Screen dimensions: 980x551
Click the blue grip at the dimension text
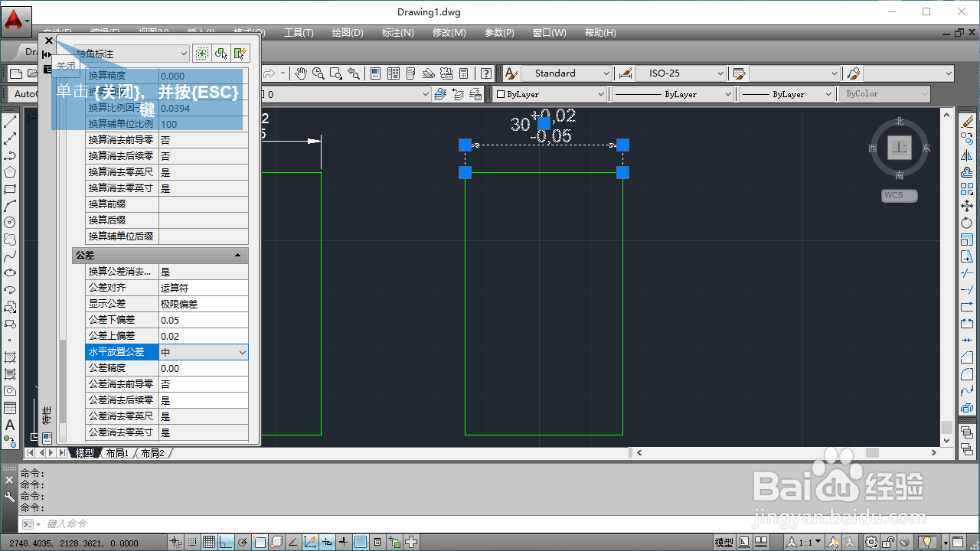pyautogui.click(x=544, y=123)
